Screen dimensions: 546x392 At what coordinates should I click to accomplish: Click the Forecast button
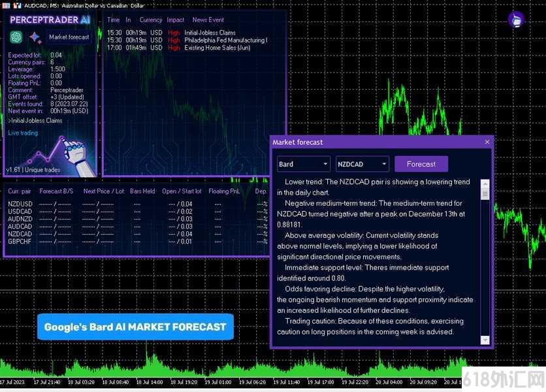pos(421,164)
